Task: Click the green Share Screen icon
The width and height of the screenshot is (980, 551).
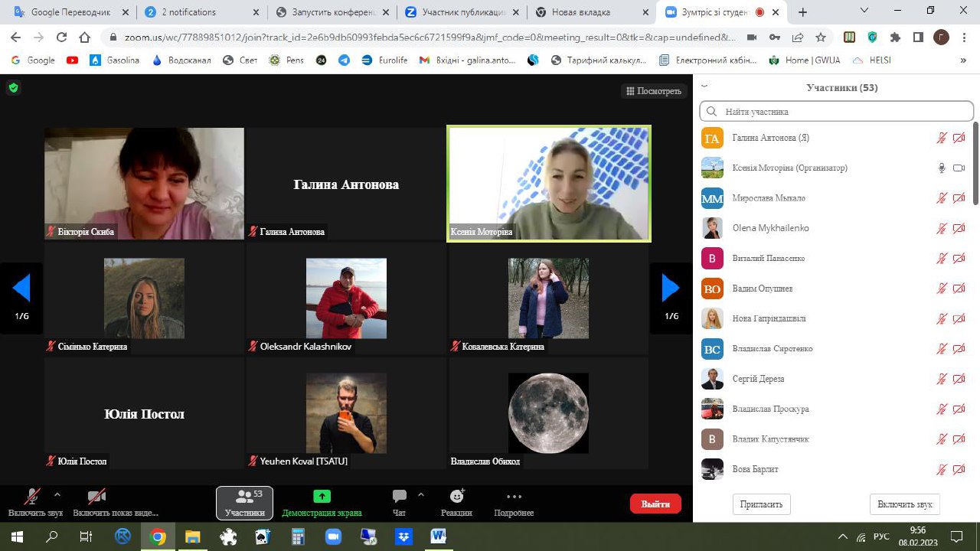Action: pos(322,496)
